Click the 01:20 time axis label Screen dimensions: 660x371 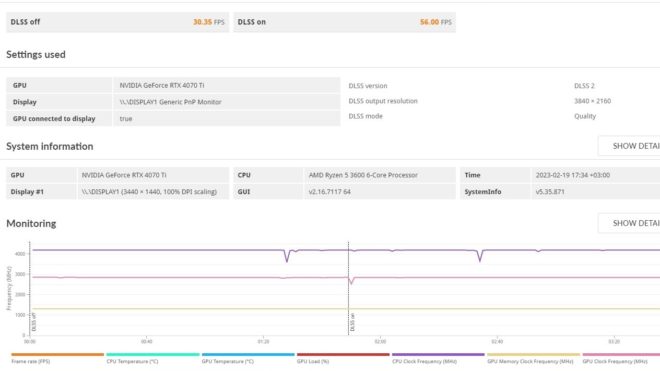click(x=263, y=342)
